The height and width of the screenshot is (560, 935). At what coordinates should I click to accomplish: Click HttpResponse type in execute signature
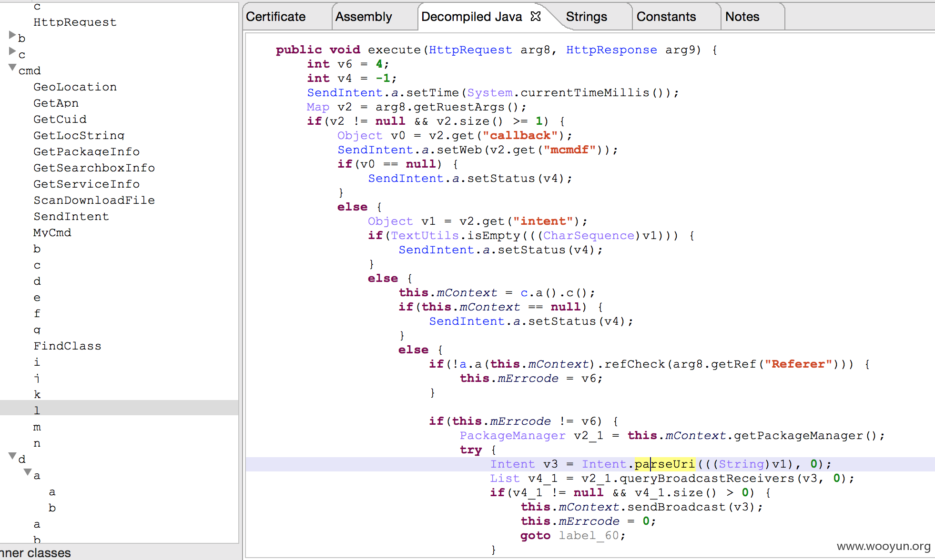(x=611, y=50)
